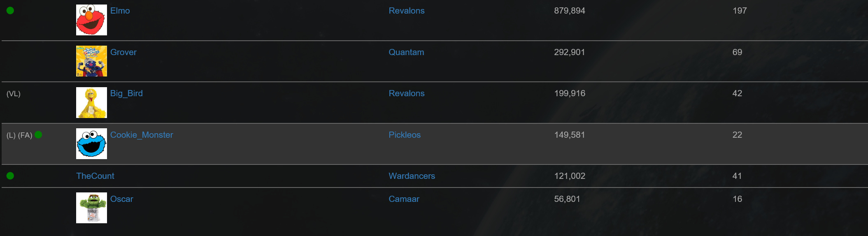
Task: Click the green online dot beside Elmo
Action: pyautogui.click(x=10, y=11)
